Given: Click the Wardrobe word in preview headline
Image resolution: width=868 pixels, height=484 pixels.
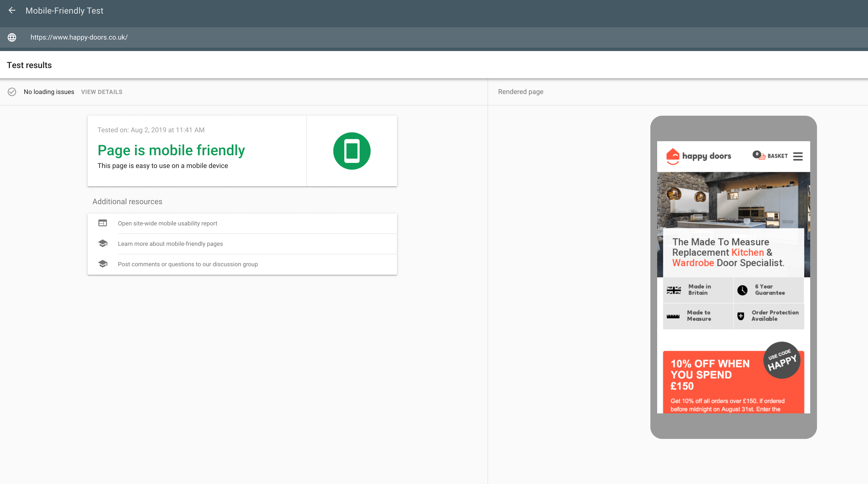Looking at the screenshot, I should 693,263.
